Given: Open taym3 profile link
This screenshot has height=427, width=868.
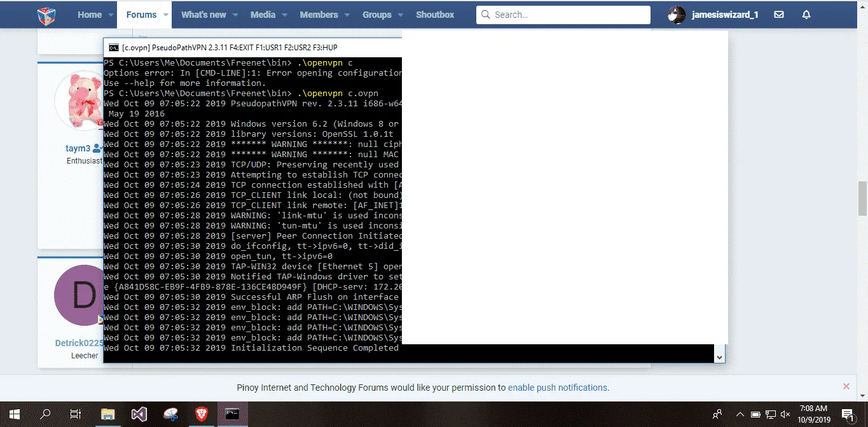Looking at the screenshot, I should (78, 148).
